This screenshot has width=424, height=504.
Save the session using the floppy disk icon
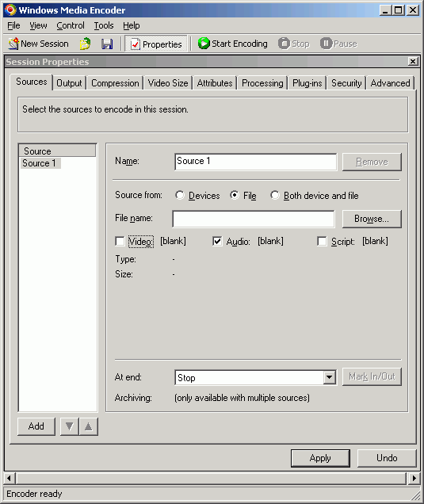click(x=107, y=44)
